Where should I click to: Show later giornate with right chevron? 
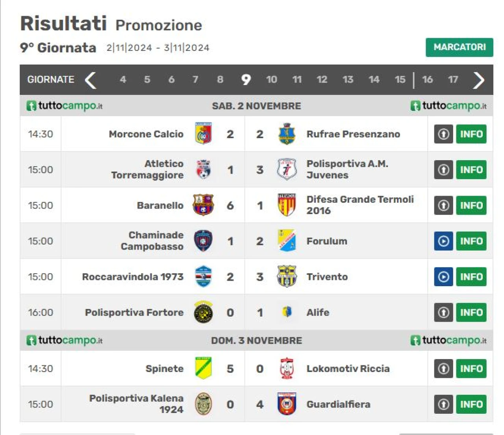tap(478, 80)
